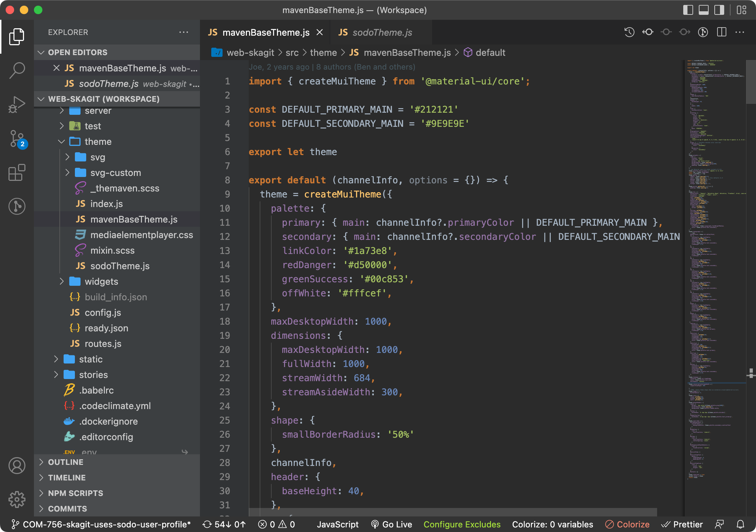Expand the svg-custom folder
Viewport: 756px width, 532px height.
tap(117, 173)
